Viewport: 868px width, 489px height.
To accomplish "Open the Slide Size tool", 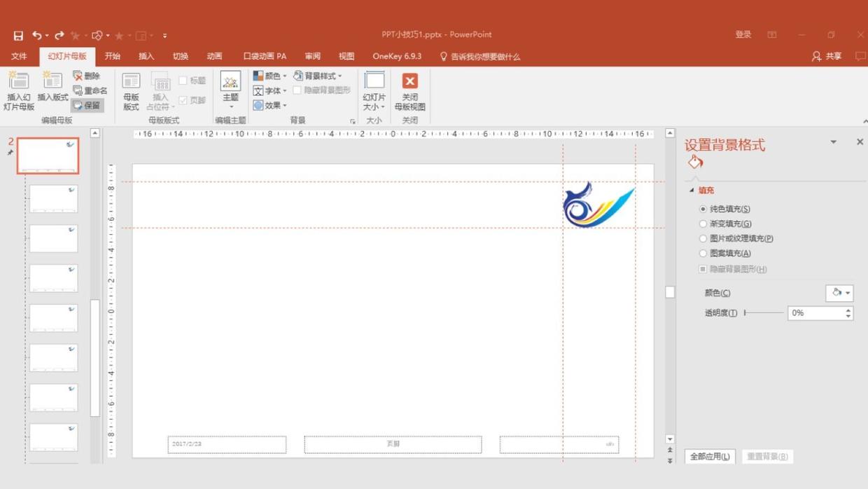I will coord(374,91).
